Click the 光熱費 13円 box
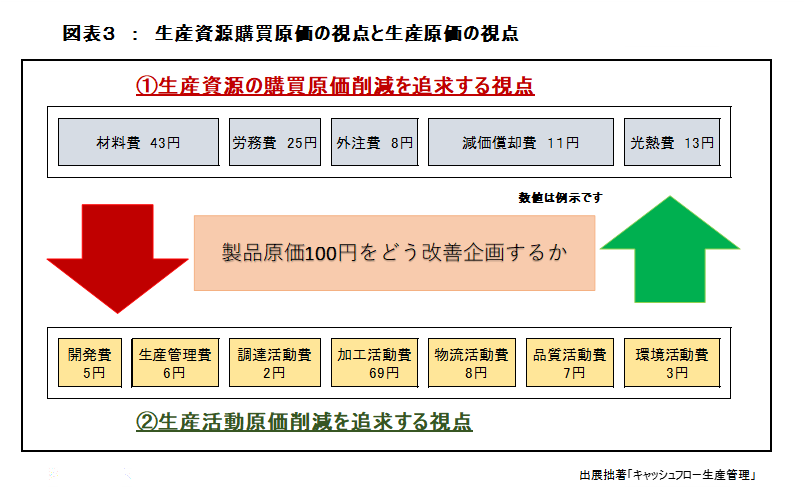 pyautogui.click(x=672, y=142)
